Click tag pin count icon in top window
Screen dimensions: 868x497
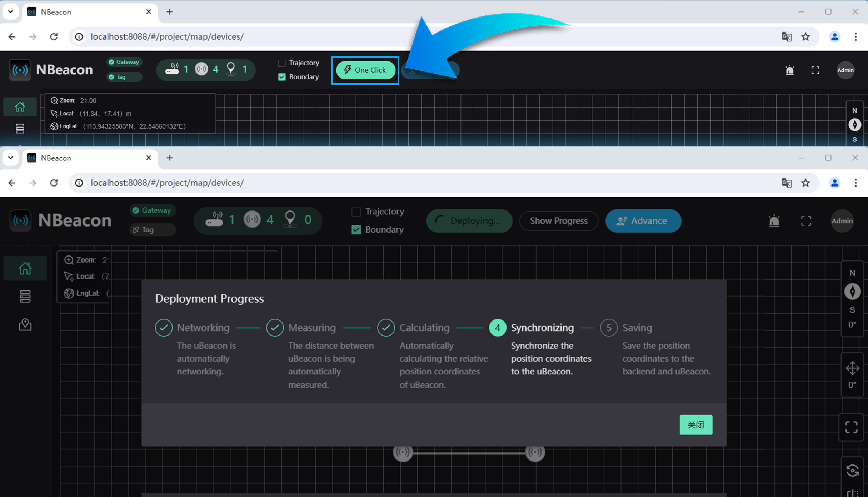coord(231,69)
